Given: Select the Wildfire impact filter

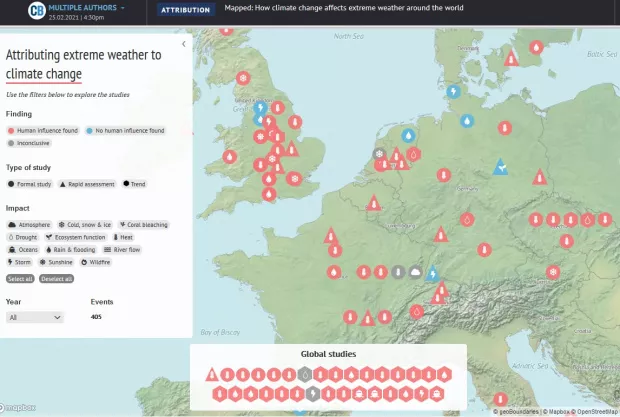Looking at the screenshot, I should tap(98, 262).
